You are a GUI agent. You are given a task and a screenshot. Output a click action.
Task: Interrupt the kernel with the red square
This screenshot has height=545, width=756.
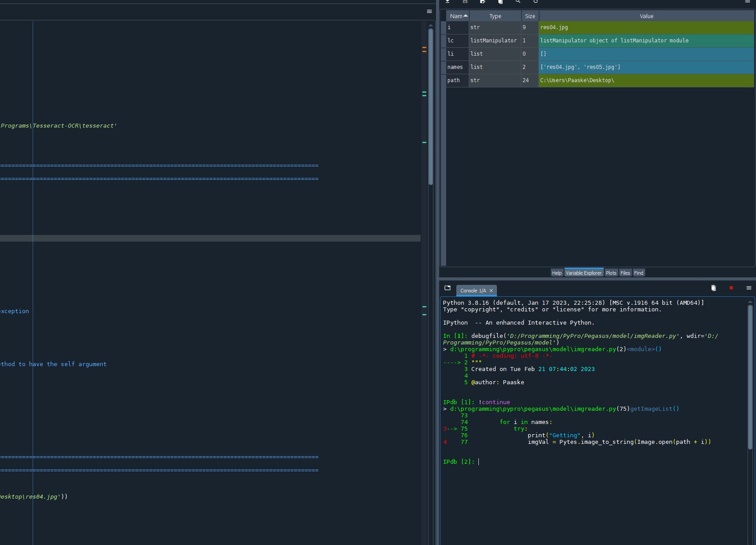point(731,288)
